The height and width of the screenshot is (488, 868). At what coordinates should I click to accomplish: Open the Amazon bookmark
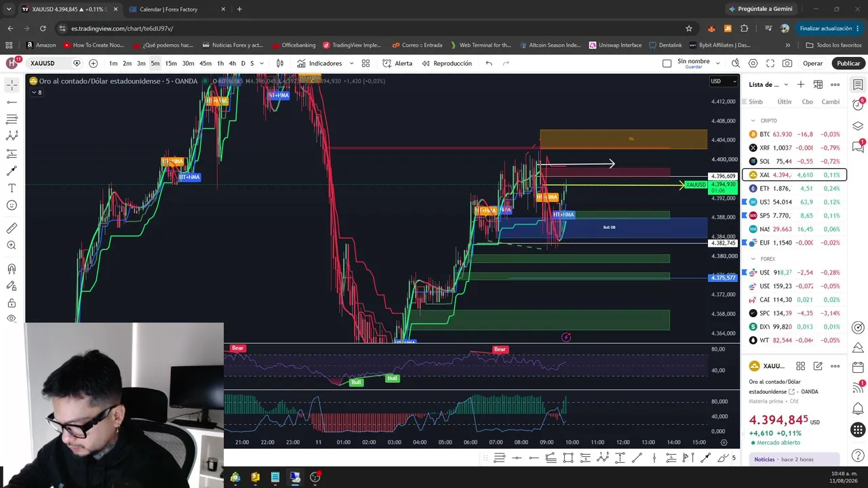tap(41, 45)
